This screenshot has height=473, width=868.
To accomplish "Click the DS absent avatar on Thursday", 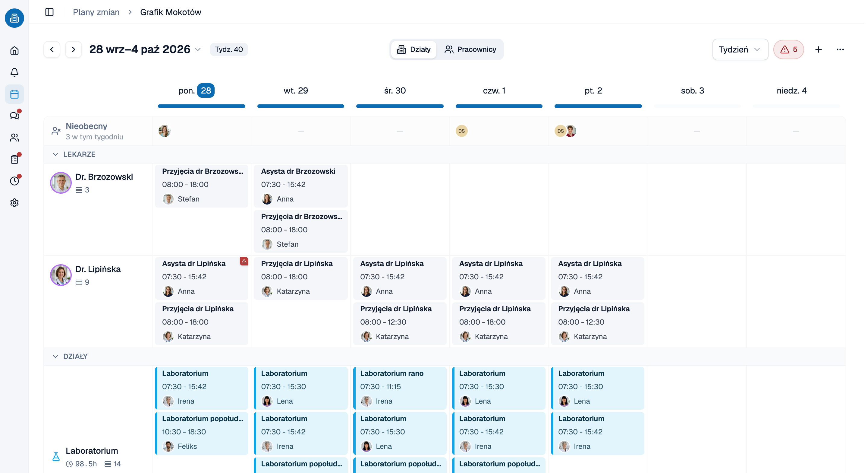I will coord(461,131).
